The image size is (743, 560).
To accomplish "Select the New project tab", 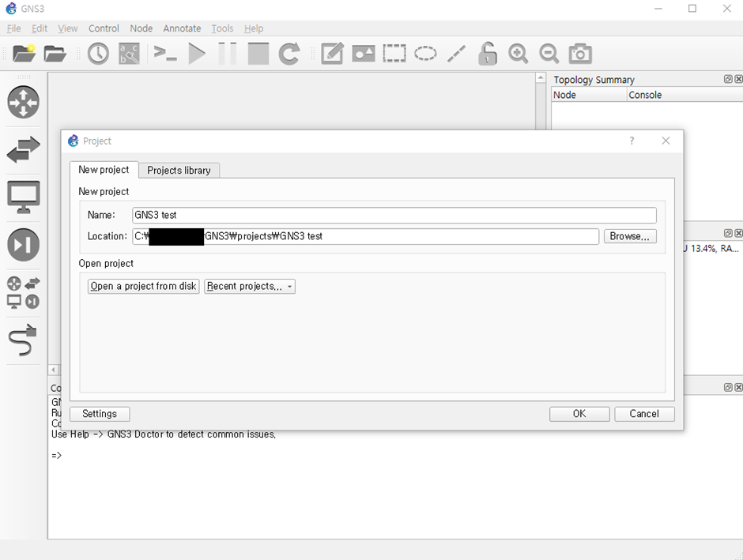I will point(104,170).
